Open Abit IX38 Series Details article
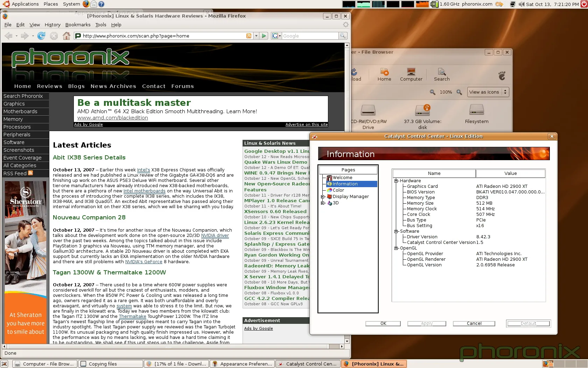 tap(89, 158)
